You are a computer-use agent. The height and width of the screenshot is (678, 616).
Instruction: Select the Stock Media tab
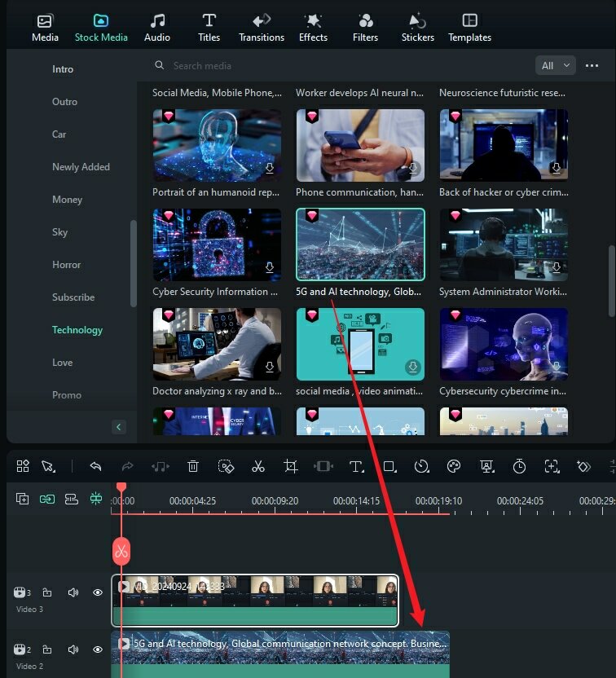click(x=101, y=28)
